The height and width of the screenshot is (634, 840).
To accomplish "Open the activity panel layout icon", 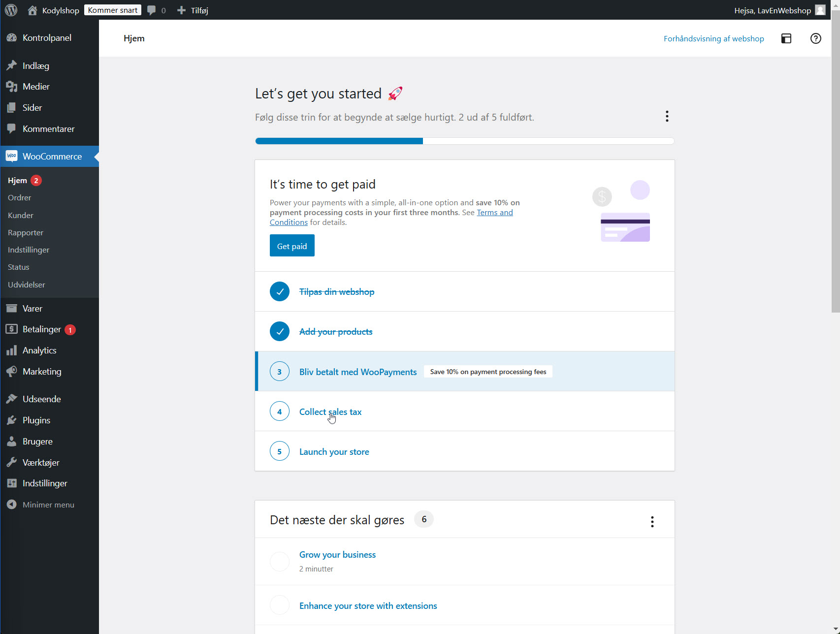I will pyautogui.click(x=786, y=38).
